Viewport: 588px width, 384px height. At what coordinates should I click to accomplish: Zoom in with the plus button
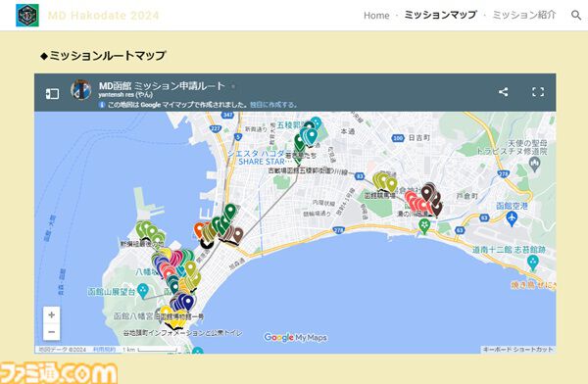[x=52, y=315]
